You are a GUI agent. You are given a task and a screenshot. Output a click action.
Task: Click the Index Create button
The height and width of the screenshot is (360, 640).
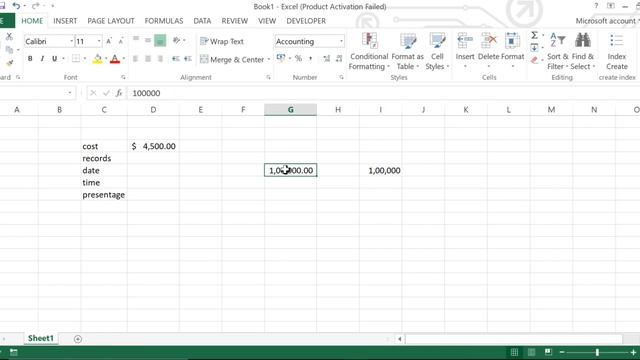[x=617, y=52]
